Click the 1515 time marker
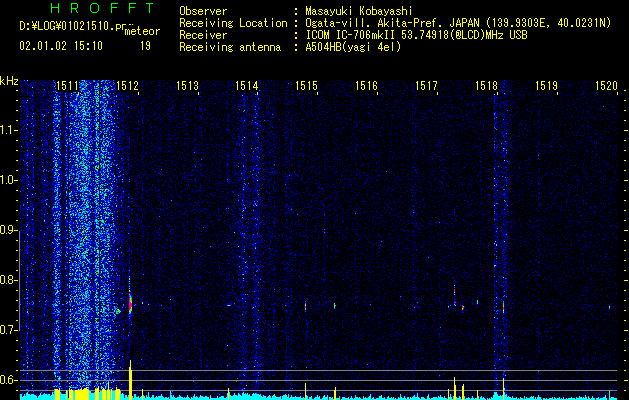 (x=306, y=85)
